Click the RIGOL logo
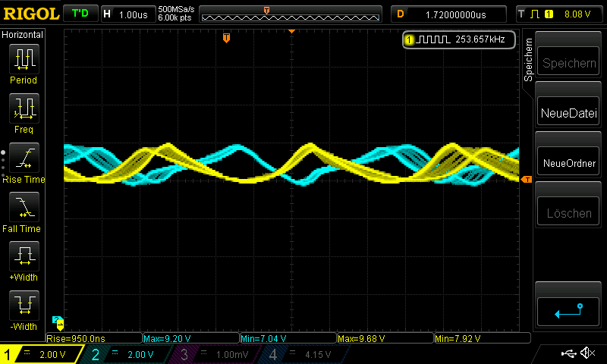Image resolution: width=607 pixels, height=364 pixels. pyautogui.click(x=31, y=14)
